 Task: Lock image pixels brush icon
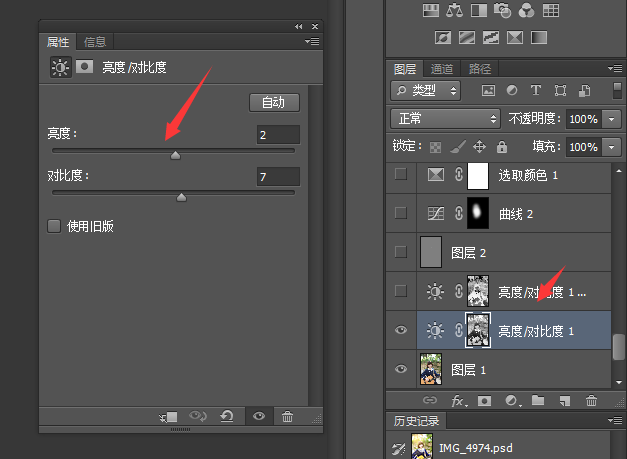click(x=458, y=147)
